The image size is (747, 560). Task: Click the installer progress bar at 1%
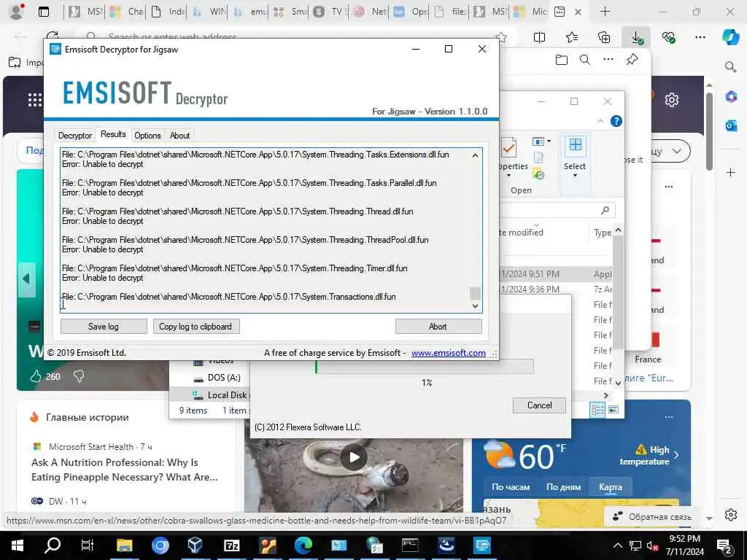coord(425,367)
